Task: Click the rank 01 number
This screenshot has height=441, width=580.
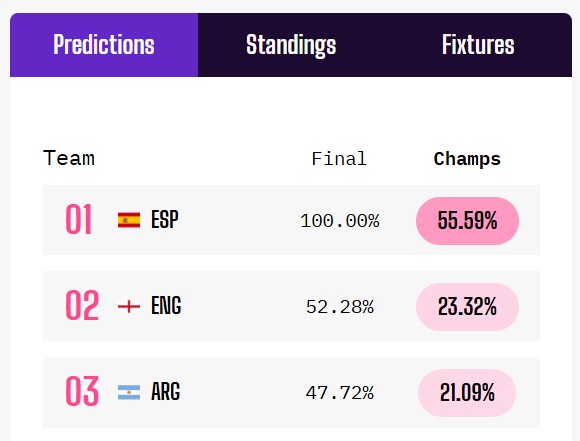Action: coord(78,219)
